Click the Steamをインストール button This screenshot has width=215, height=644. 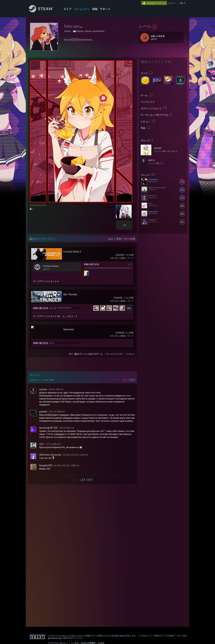(154, 3)
